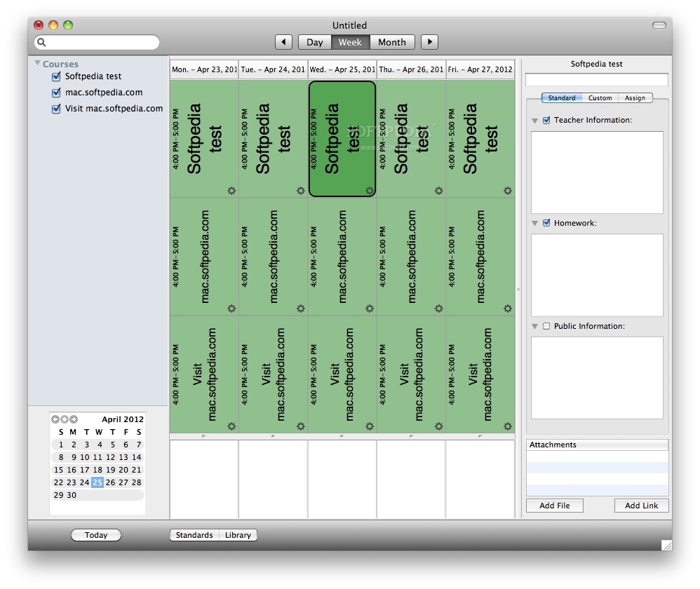Viewport: 700px width, 589px height.
Task: Open gear menu on Tuesday mac.softpedia.com lesson
Action: tap(300, 309)
